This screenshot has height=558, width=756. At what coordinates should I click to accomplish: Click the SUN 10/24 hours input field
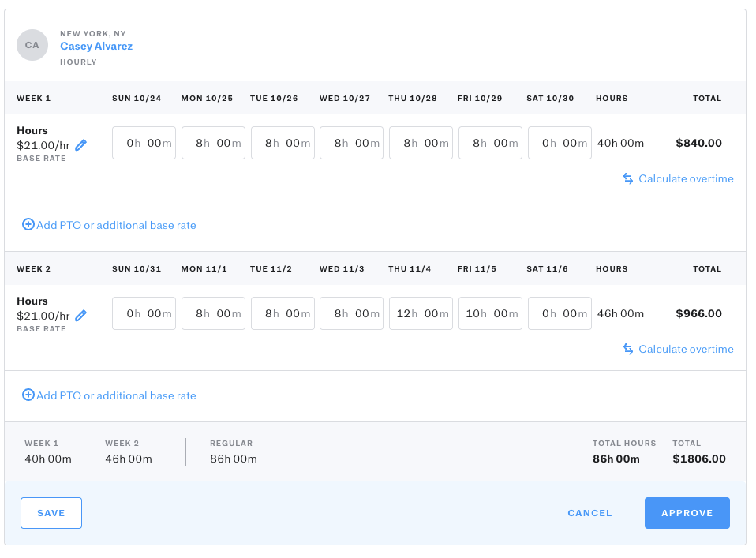click(144, 142)
